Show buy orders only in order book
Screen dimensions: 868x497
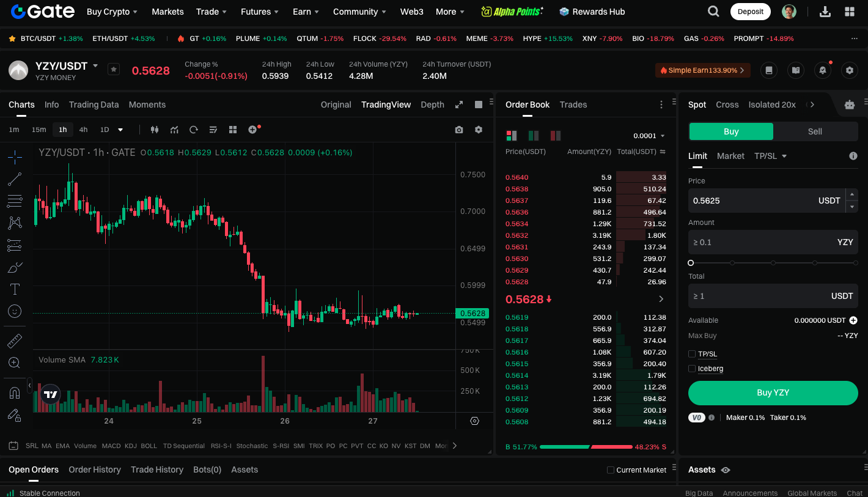(534, 136)
